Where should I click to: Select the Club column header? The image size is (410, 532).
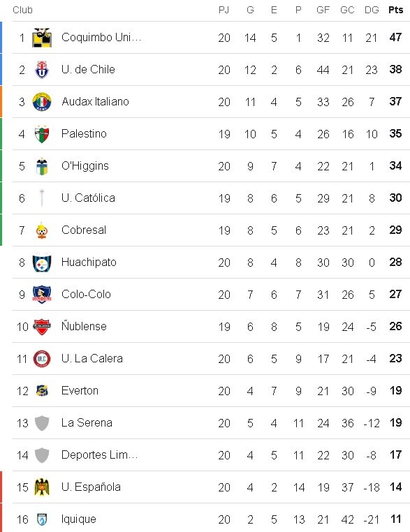(22, 10)
